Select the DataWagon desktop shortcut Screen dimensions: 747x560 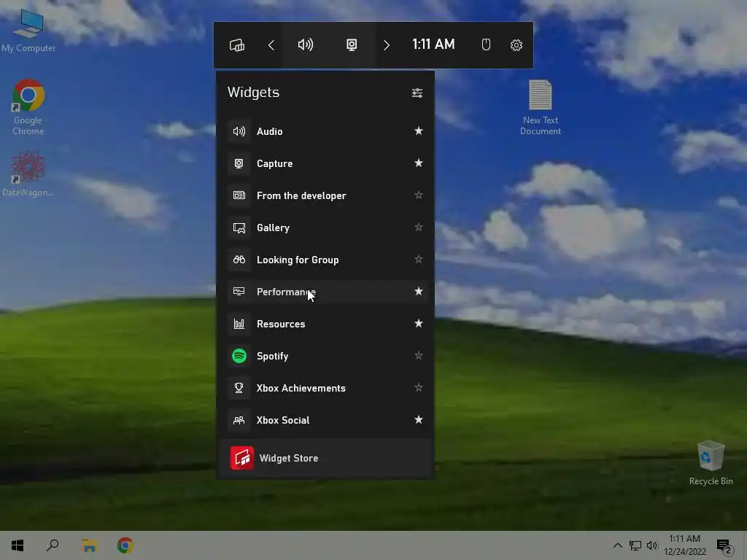point(28,174)
